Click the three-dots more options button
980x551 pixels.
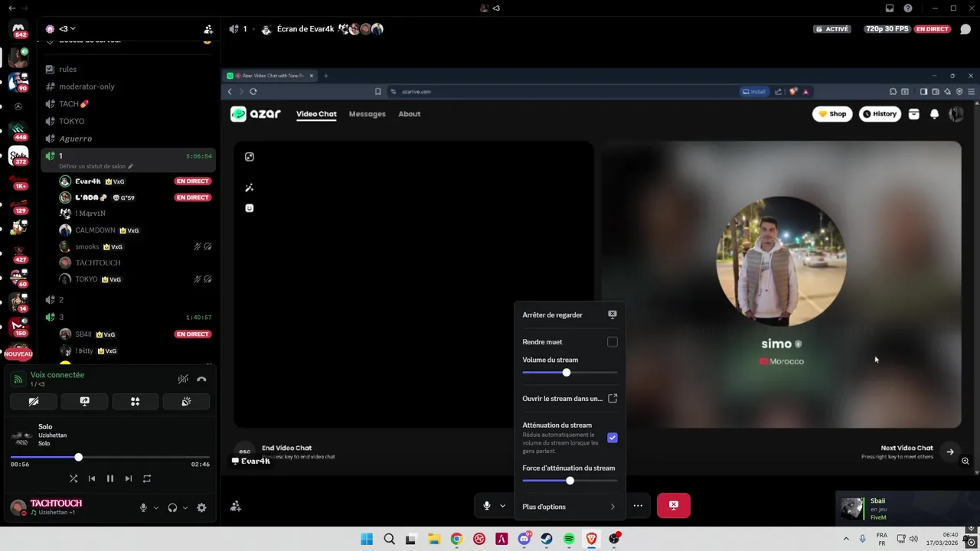pyautogui.click(x=638, y=505)
